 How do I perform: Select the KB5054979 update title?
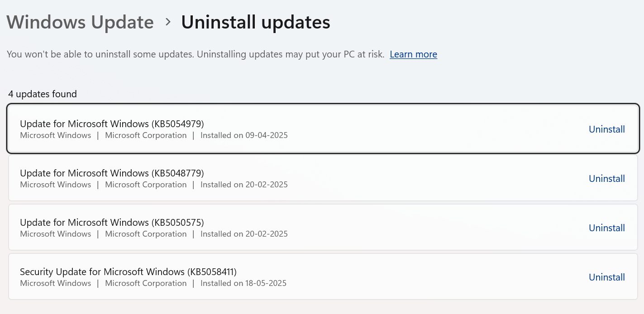coord(112,124)
